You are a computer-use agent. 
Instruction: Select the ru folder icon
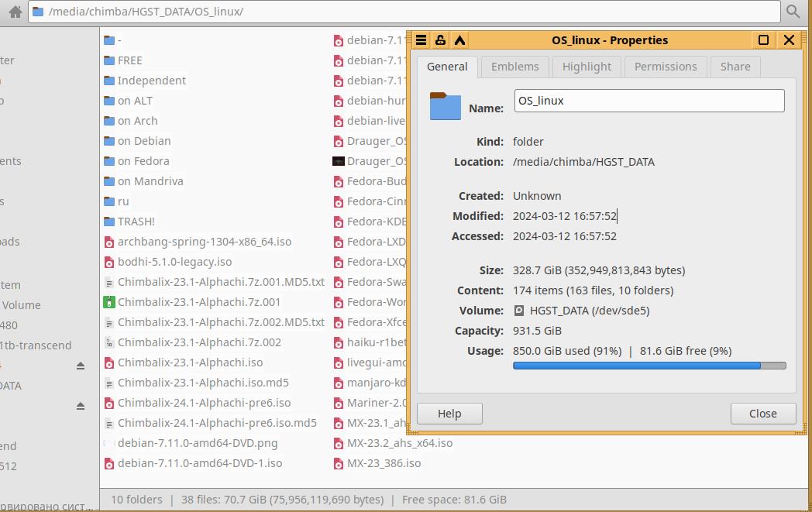(x=109, y=201)
